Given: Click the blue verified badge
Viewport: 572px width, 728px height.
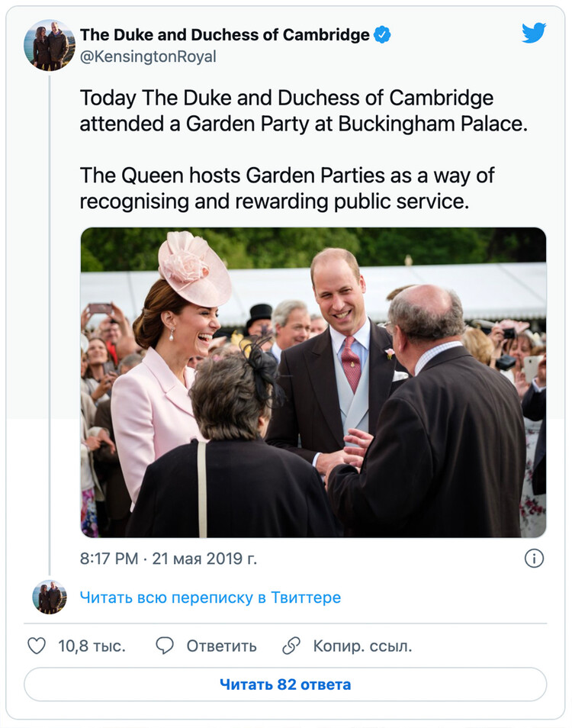Looking at the screenshot, I should 382,35.
